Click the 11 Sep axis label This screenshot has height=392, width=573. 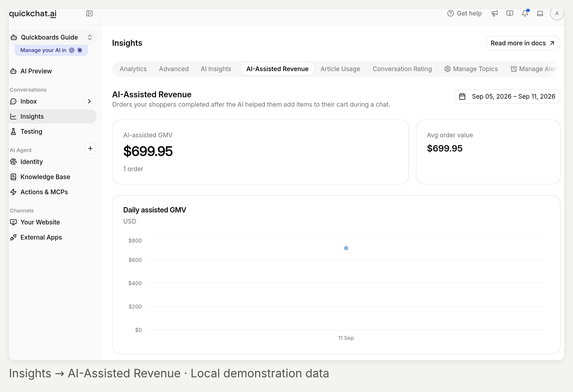[346, 338]
